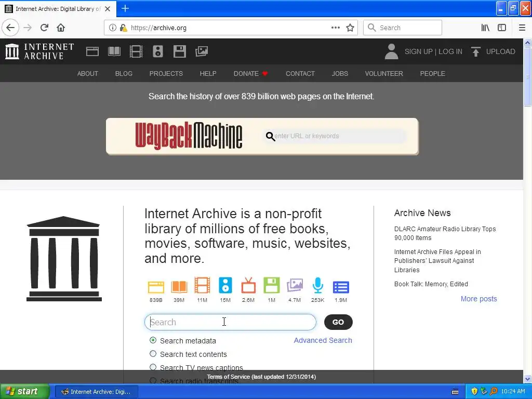Click the upload arrow icon
The width and height of the screenshot is (532, 399).
(476, 51)
